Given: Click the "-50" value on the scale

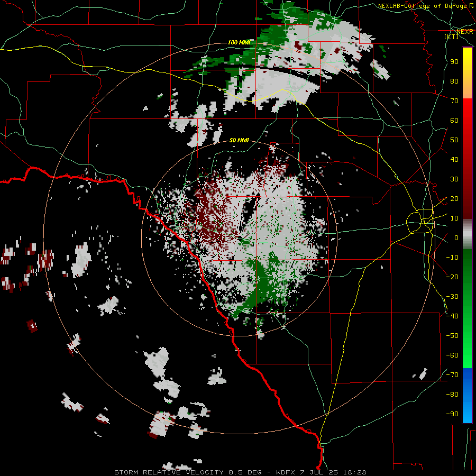Looking at the screenshot, I should (452, 336).
